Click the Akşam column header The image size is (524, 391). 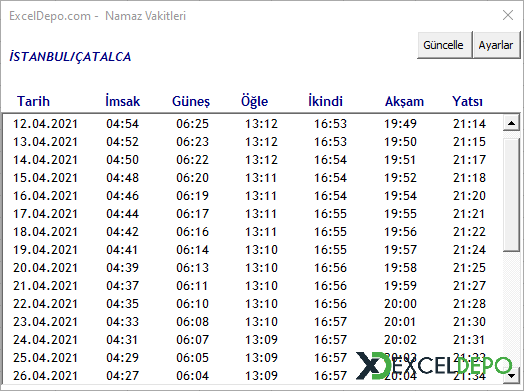pyautogui.click(x=404, y=102)
